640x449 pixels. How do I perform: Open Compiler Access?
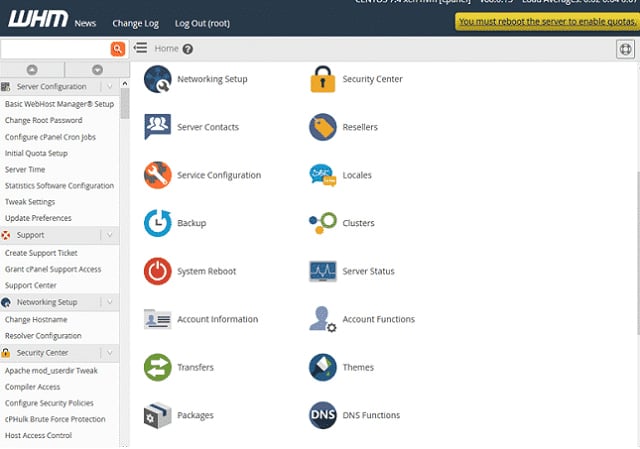[x=33, y=387]
